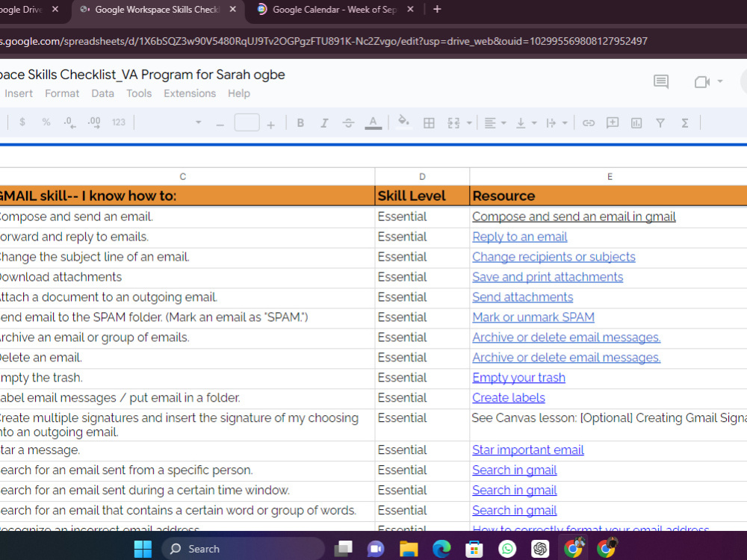The width and height of the screenshot is (747, 560).
Task: Click the spreadsheet document title
Action: 142,75
